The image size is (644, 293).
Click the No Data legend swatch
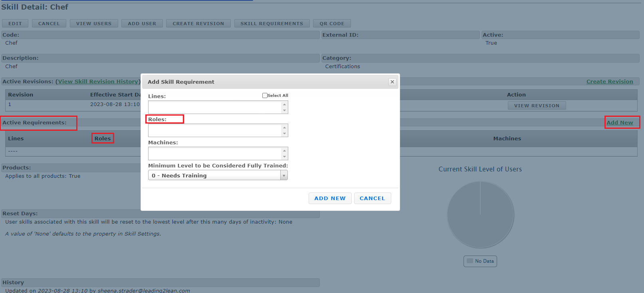470,261
